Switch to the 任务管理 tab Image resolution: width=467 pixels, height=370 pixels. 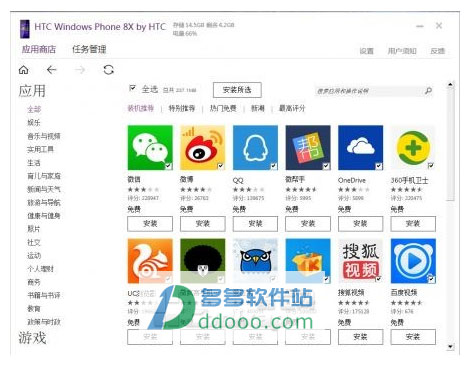tap(89, 49)
